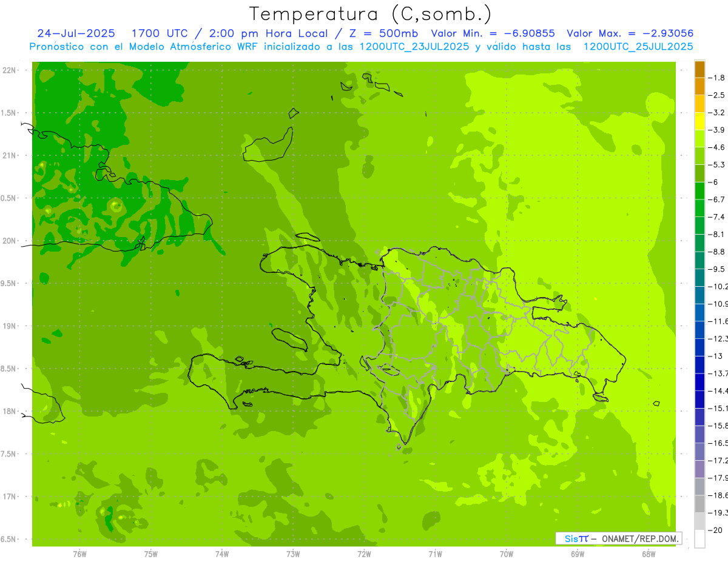Pick the purple swatch between -17.2 and -17.9
This screenshot has height=562, width=728.
point(699,469)
